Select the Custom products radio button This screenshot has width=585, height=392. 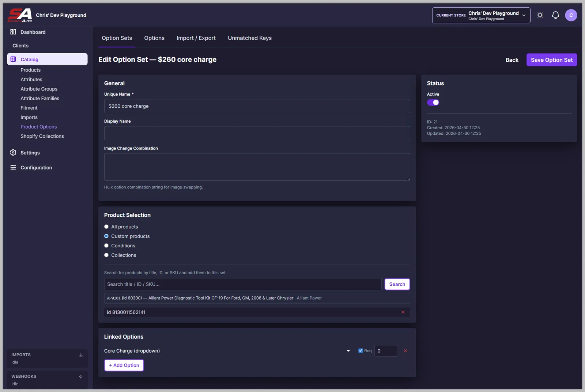click(x=106, y=236)
